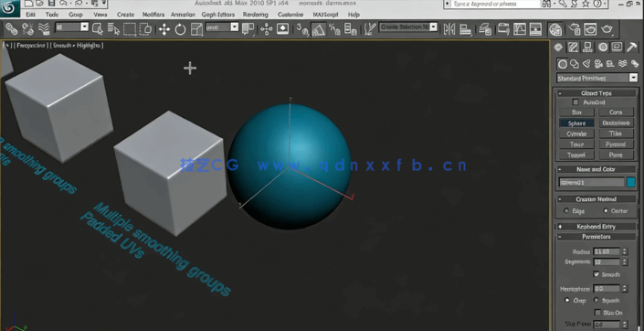Click the Align tool
The height and width of the screenshot is (331, 644).
tap(465, 29)
